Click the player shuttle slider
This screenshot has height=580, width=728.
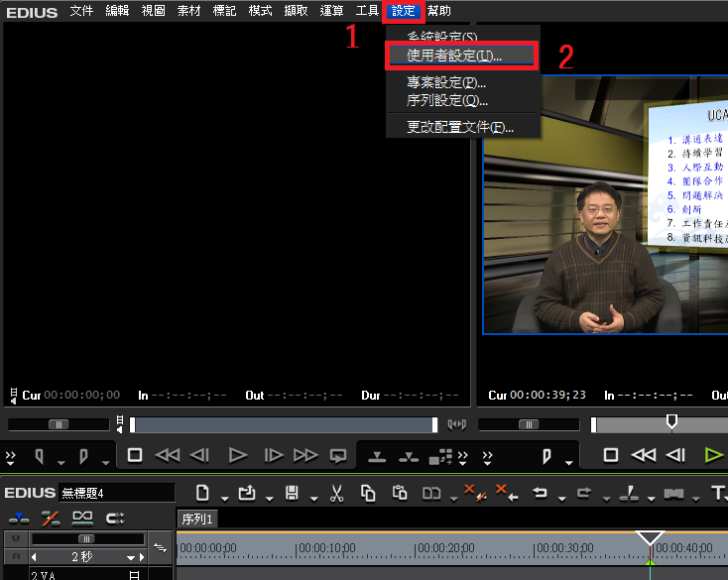[x=59, y=424]
